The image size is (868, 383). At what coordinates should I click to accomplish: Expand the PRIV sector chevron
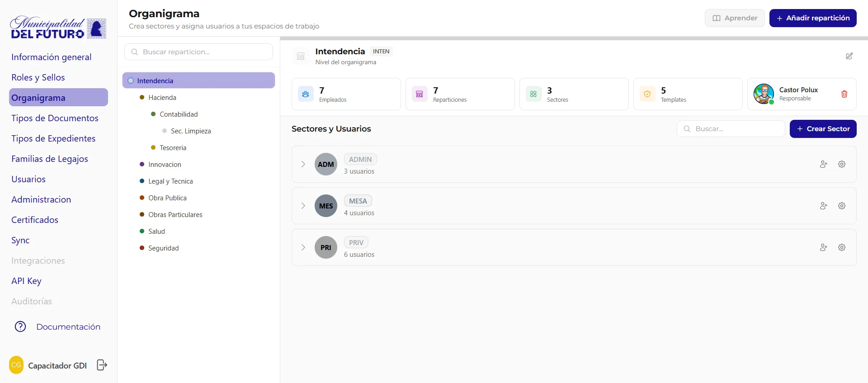pos(303,247)
